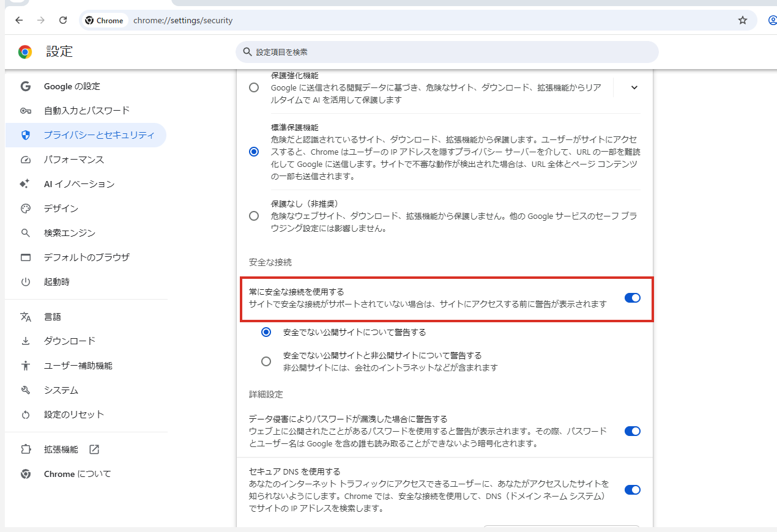Toggle the password breach warning switch
The image size is (777, 532).
pos(632,431)
